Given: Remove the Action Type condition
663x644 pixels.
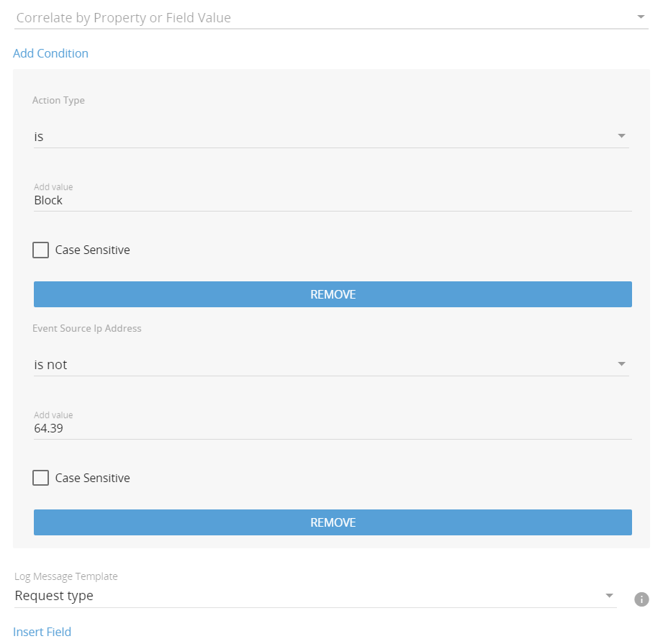Looking at the screenshot, I should pos(333,294).
